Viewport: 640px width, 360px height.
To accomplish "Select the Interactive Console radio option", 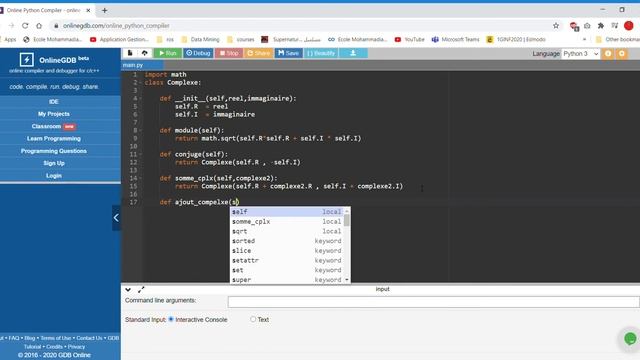I will (171, 319).
